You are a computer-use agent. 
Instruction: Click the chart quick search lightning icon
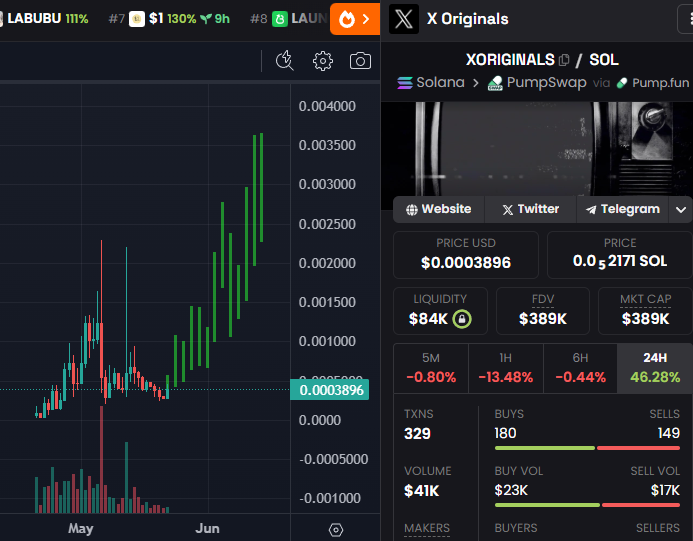click(285, 61)
